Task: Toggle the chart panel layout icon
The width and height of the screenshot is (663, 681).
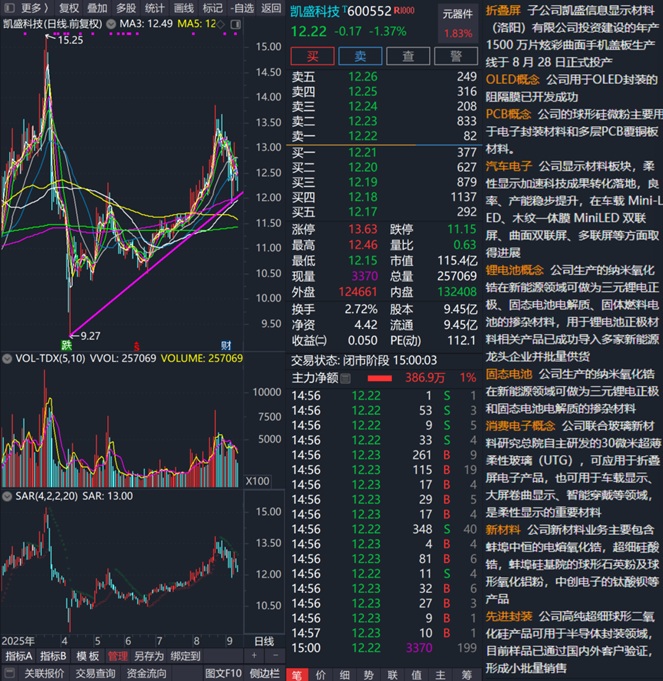Action: click(235, 24)
